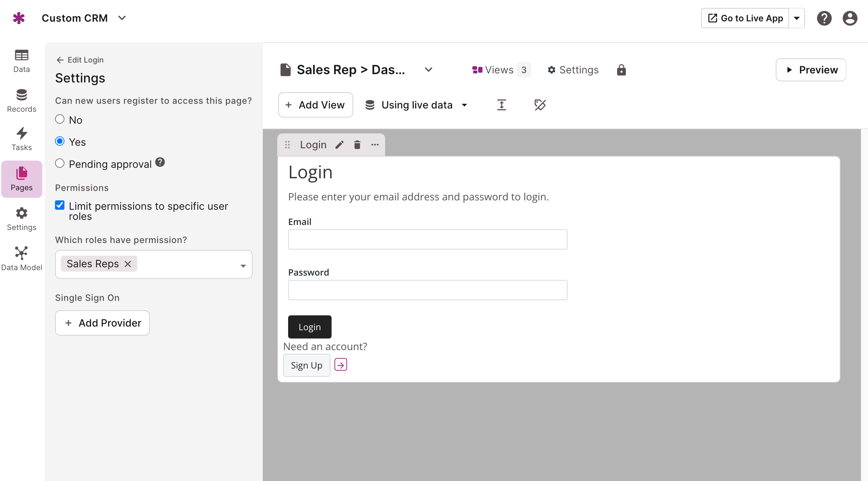Click the user account avatar icon

tap(850, 18)
